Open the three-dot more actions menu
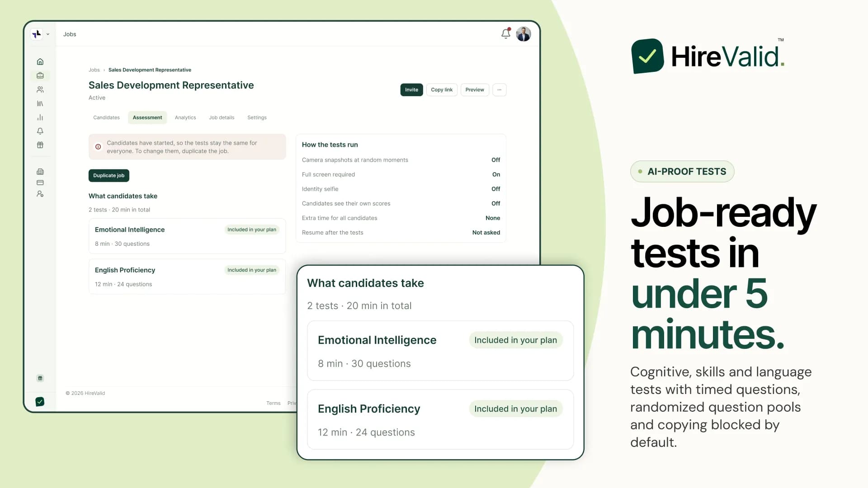Viewport: 868px width, 488px height. coord(500,90)
